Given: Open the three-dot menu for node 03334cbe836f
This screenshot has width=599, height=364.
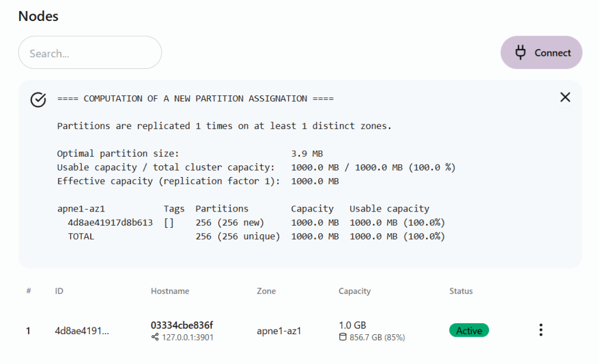Looking at the screenshot, I should click(x=541, y=331).
